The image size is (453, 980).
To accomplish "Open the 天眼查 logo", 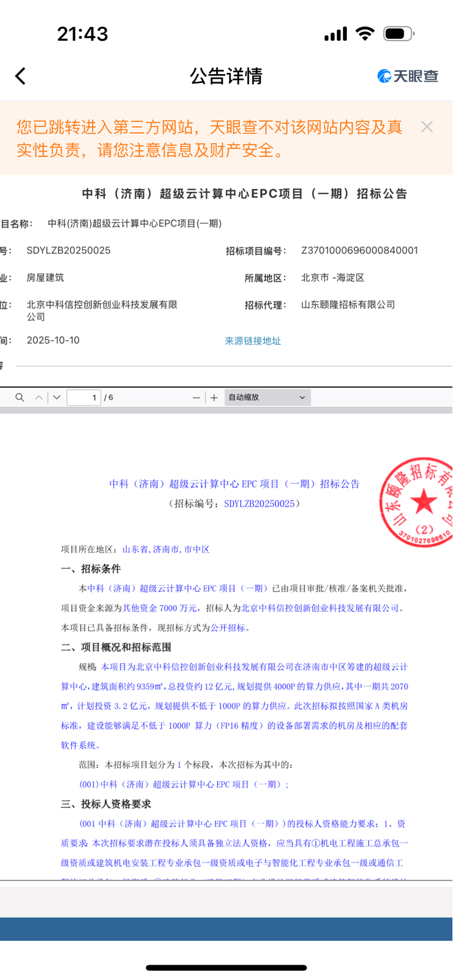I will 408,76.
